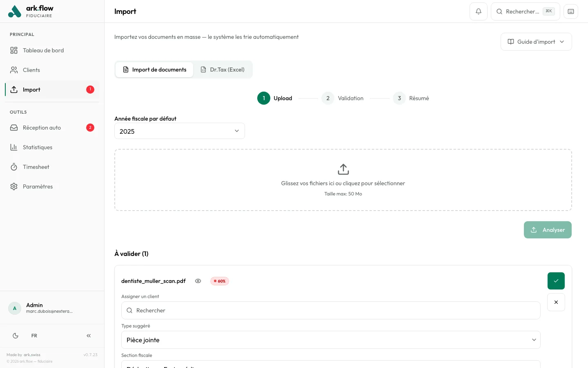588x368 pixels.
Task: Select the Clients sidebar icon
Action: pos(14,70)
